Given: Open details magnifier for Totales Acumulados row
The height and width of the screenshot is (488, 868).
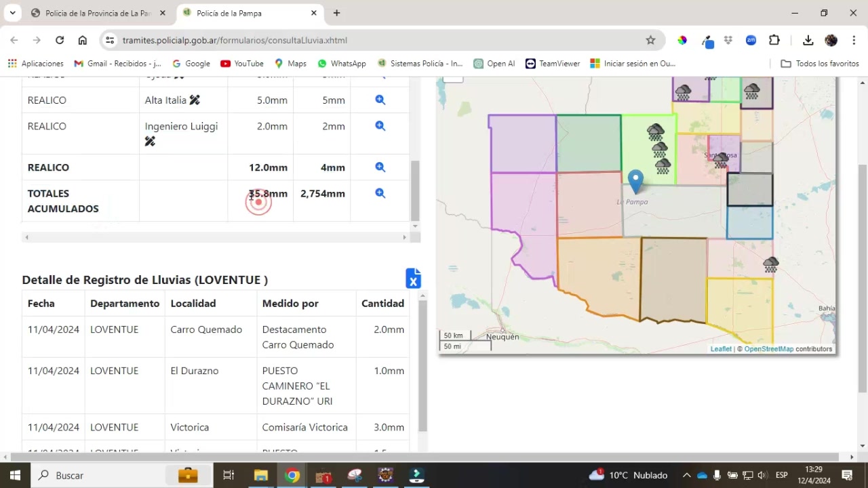Looking at the screenshot, I should click(x=380, y=193).
